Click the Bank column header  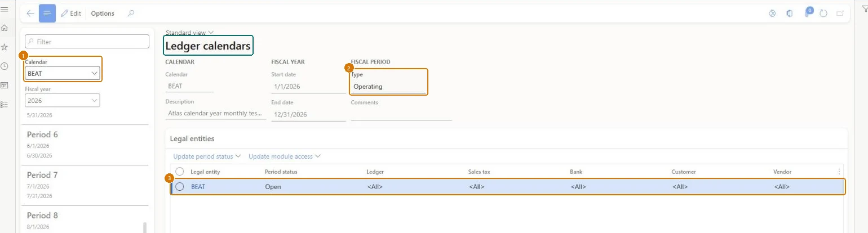pyautogui.click(x=577, y=172)
